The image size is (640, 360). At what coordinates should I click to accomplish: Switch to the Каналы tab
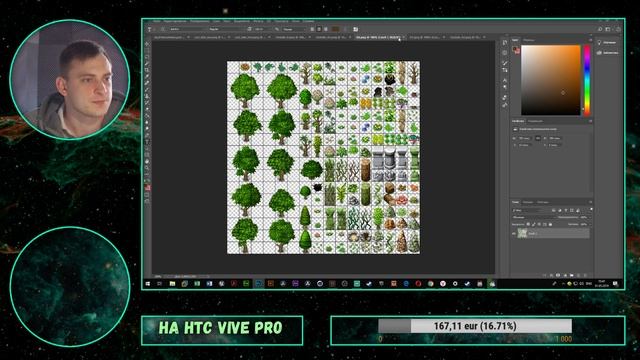(528, 202)
